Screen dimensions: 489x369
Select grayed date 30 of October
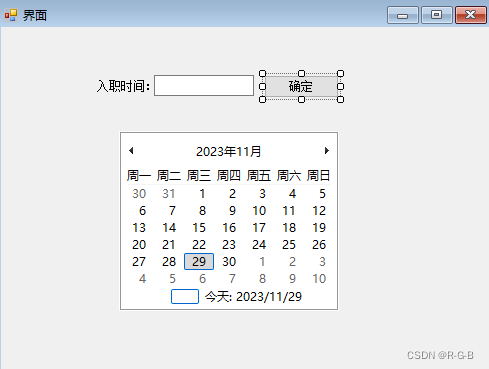pos(139,194)
